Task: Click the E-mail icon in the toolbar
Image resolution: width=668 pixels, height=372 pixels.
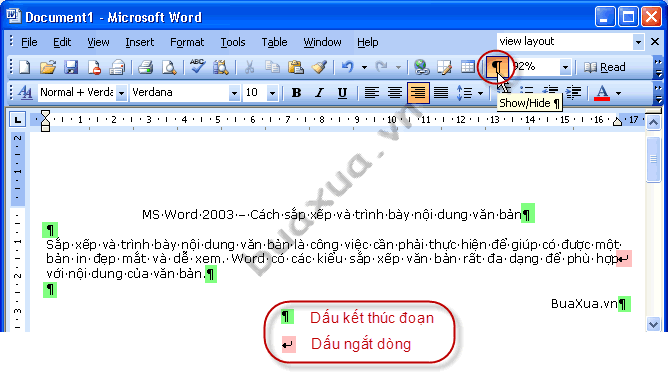Action: (x=117, y=67)
